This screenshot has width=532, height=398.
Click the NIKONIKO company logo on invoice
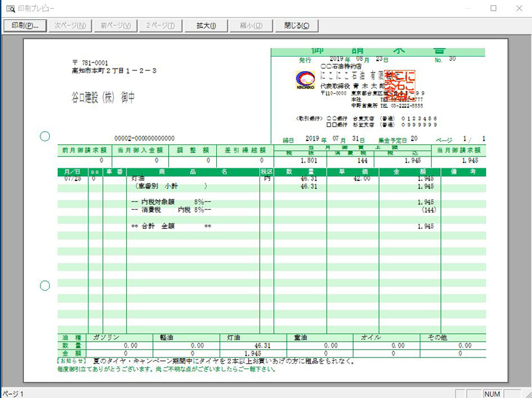(x=306, y=81)
